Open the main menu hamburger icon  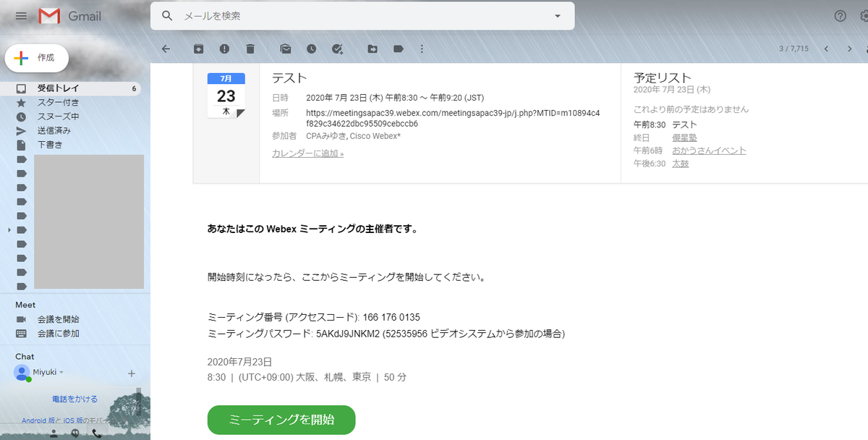21,16
